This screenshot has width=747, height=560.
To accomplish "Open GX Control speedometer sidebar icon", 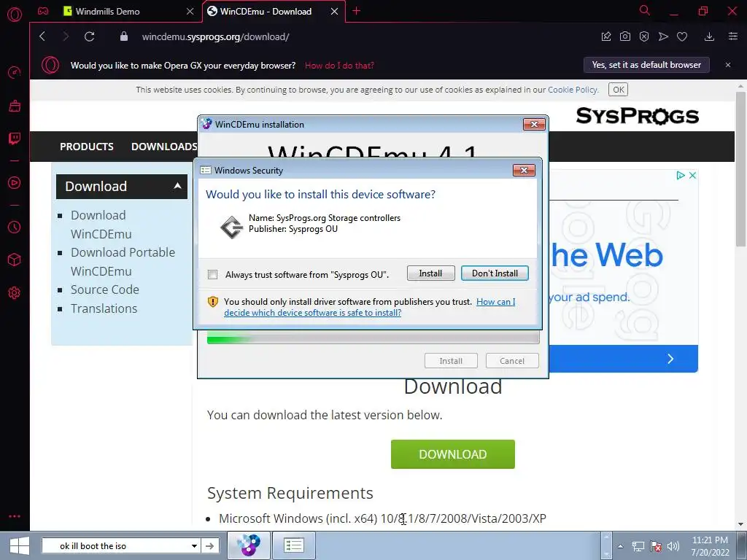I will point(15,72).
